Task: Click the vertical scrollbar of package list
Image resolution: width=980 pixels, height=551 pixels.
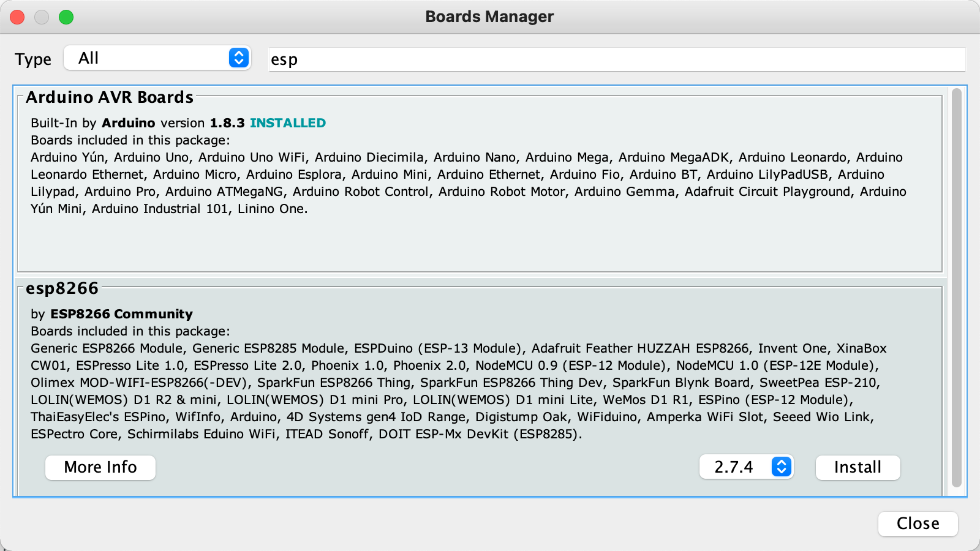Action: point(956,288)
